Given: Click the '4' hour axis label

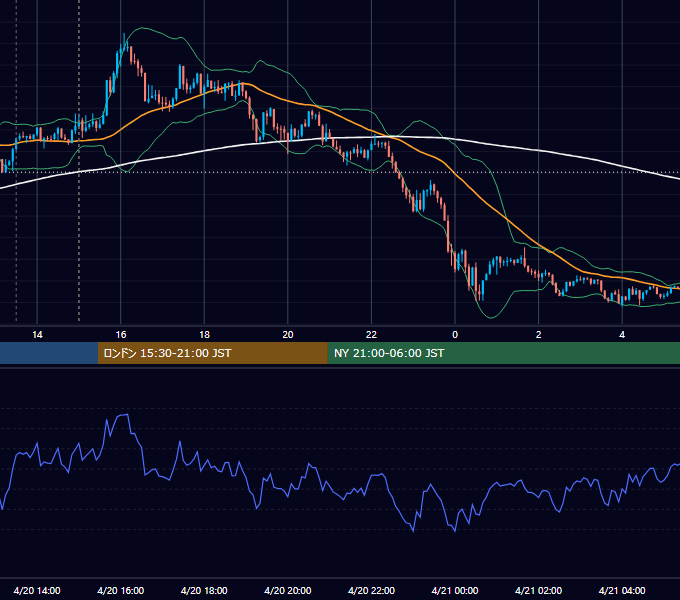Looking at the screenshot, I should [622, 335].
